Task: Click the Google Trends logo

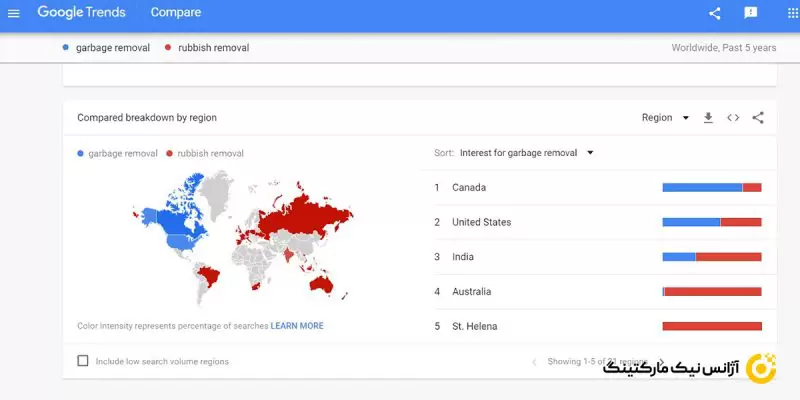Action: [80, 13]
